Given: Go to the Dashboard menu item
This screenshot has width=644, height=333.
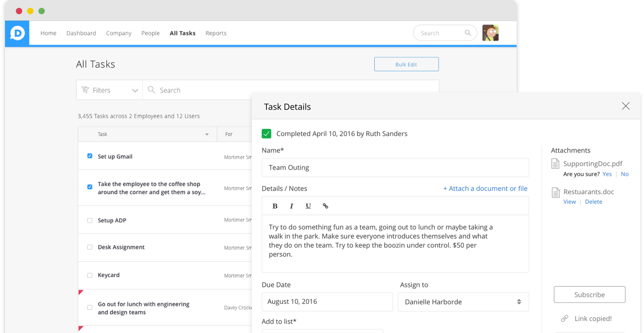Looking at the screenshot, I should pyautogui.click(x=81, y=33).
